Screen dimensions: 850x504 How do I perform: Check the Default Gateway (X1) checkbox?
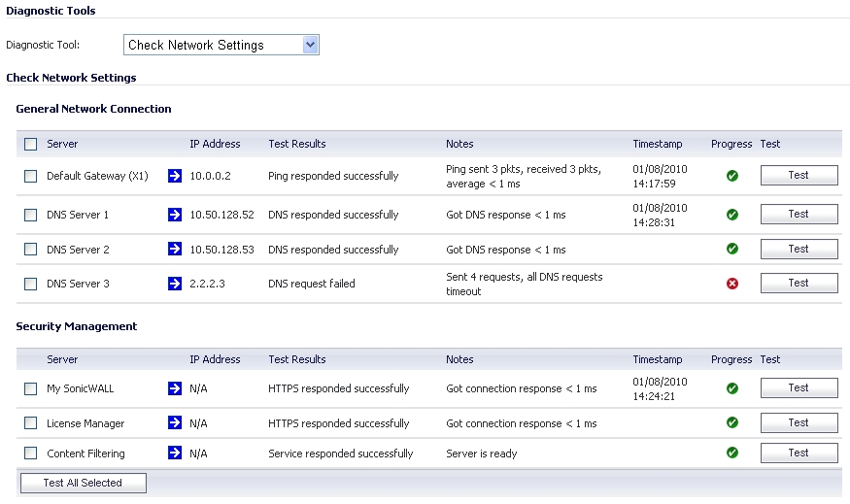31,176
